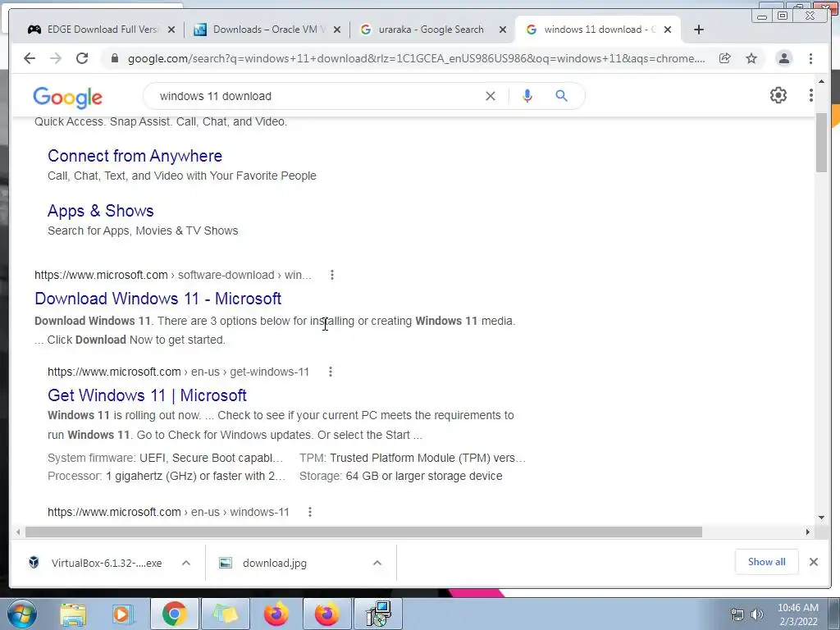This screenshot has width=840, height=630.
Task: Open Get Windows 11 | Microsoft result
Action: pos(148,395)
